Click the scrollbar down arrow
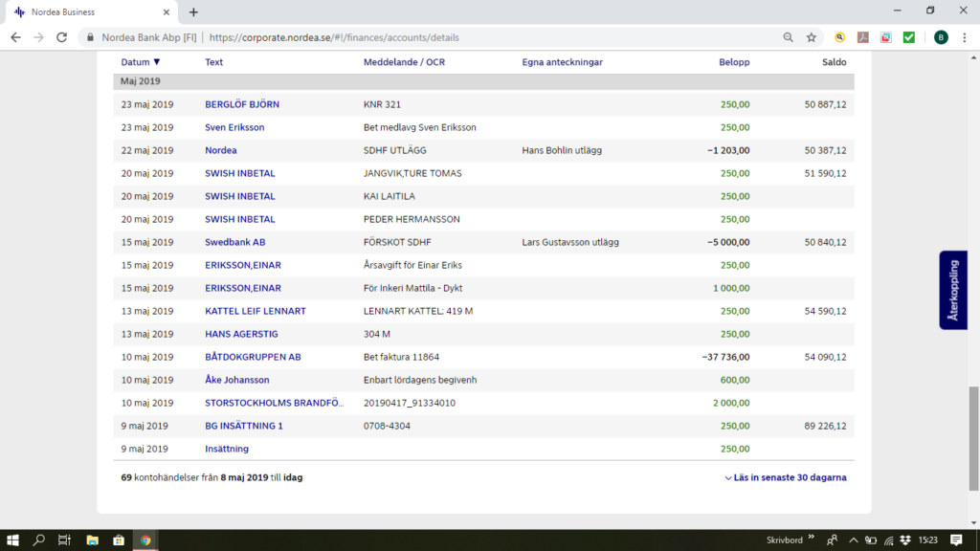 (x=973, y=523)
